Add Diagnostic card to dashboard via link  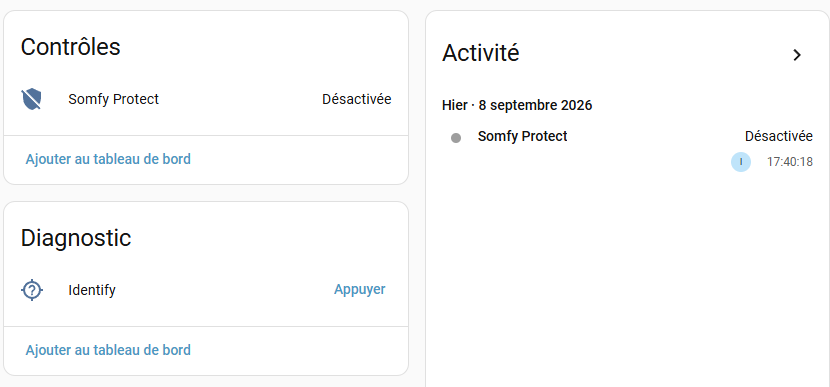tap(108, 350)
